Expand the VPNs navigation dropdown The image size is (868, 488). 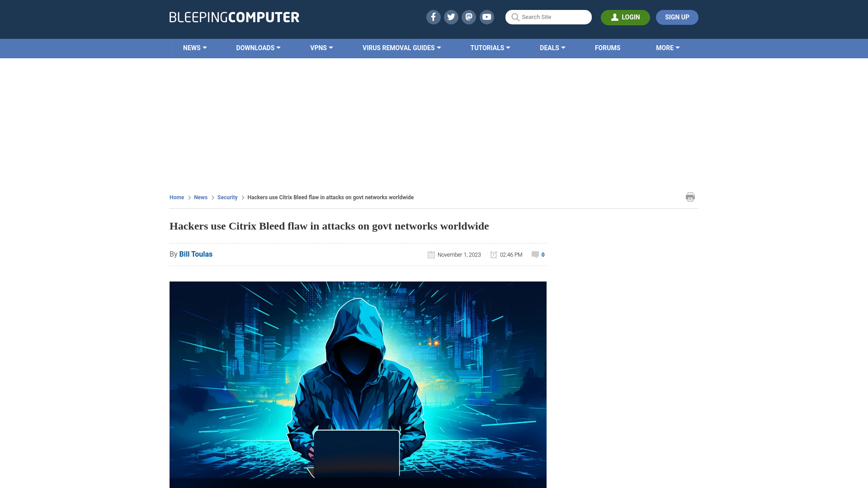[321, 47]
